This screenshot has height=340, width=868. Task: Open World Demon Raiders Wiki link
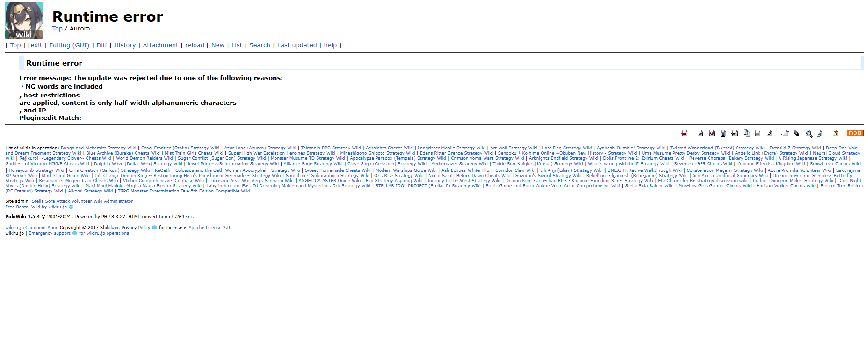point(145,158)
